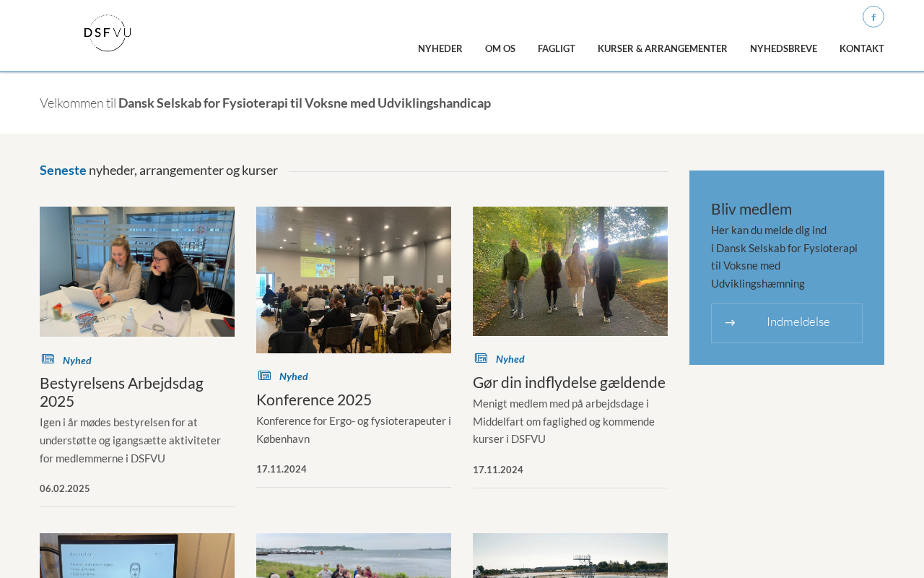Open the Nyheder menu

(x=440, y=48)
